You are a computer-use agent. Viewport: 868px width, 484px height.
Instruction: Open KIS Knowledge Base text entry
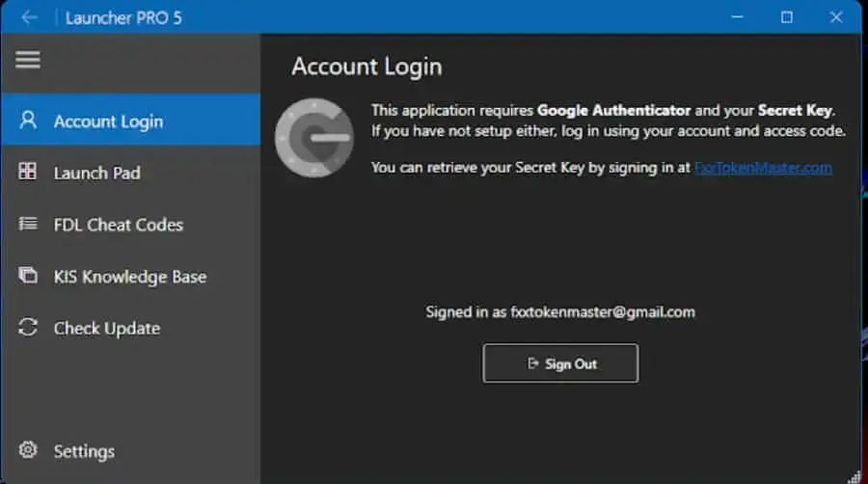point(129,277)
